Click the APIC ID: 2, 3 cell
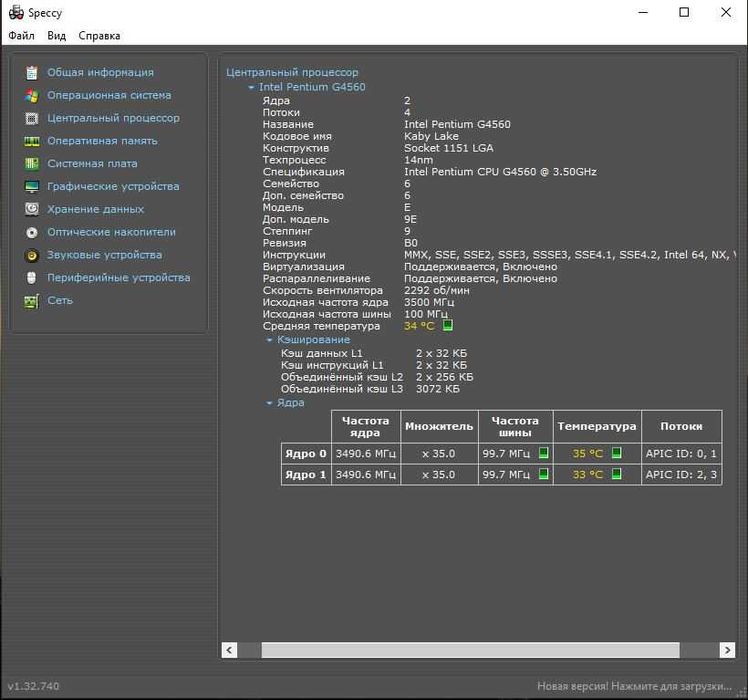Viewport: 748px width, 700px height. click(x=681, y=474)
